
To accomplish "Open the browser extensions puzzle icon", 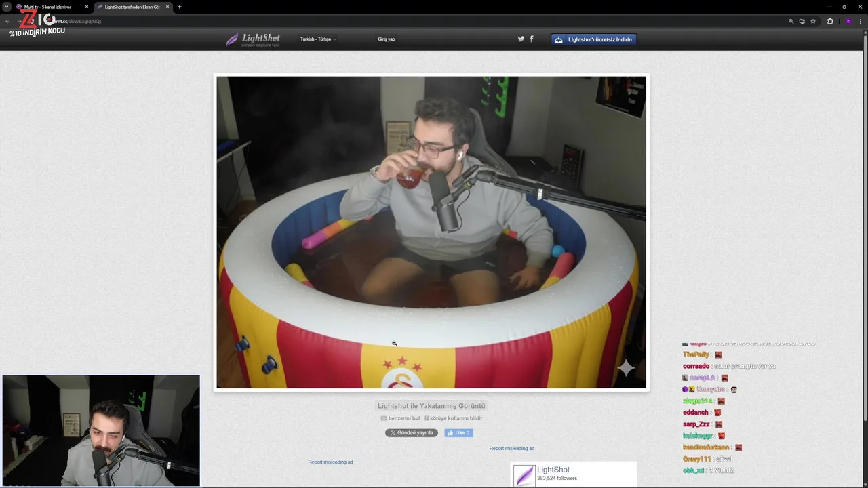I will pos(830,21).
